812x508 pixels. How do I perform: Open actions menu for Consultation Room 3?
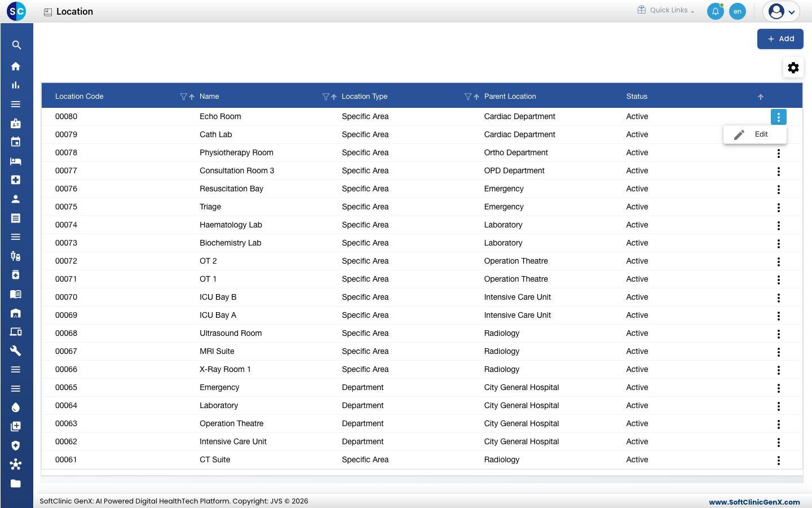[x=779, y=172]
